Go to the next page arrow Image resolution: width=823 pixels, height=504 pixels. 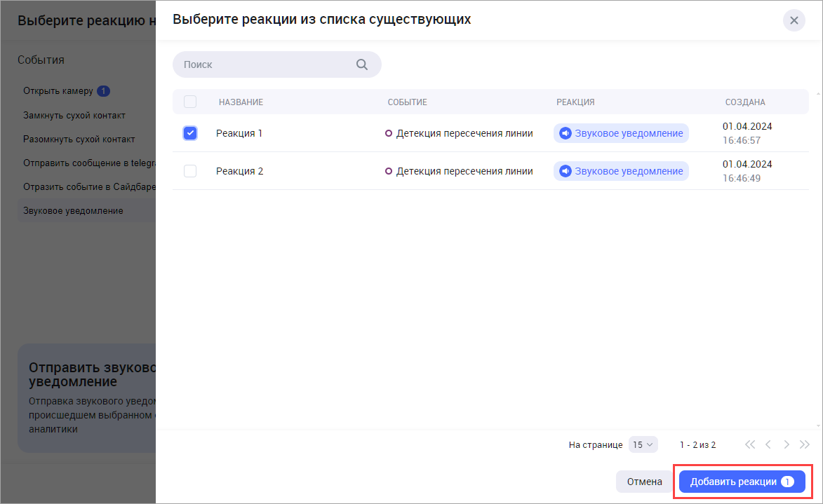[x=787, y=444]
